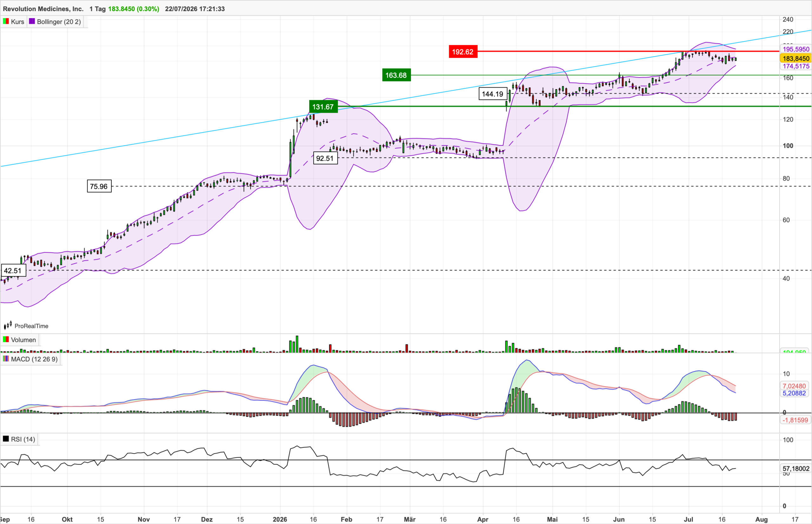
Task: Click the 220 price axis tick
Action: (x=788, y=32)
